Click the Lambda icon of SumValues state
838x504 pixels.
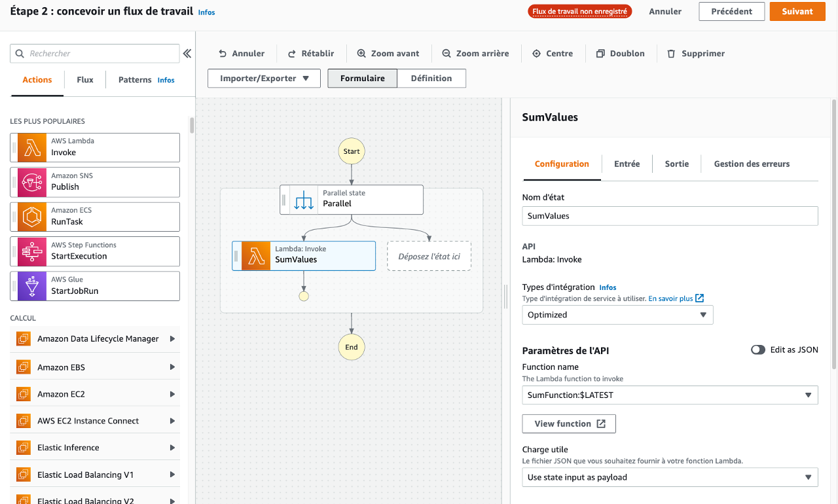(256, 256)
